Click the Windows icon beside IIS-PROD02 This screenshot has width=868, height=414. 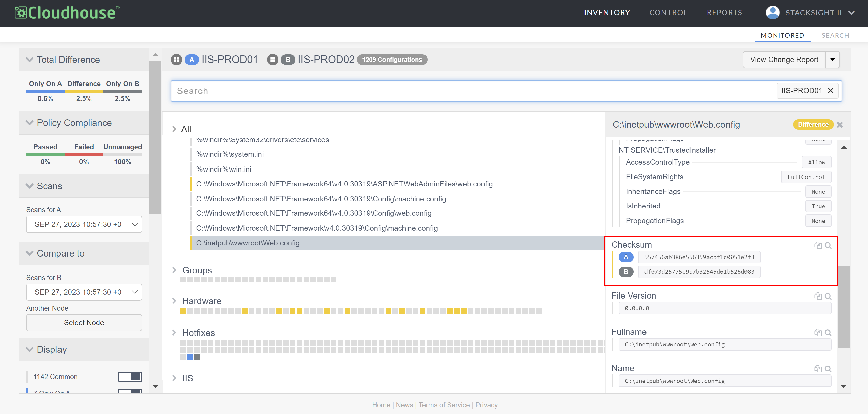pyautogui.click(x=273, y=60)
